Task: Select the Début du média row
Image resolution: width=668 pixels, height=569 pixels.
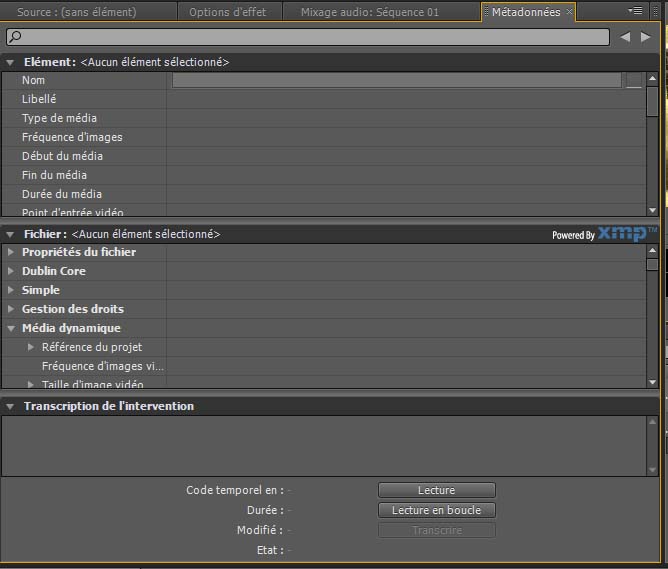Action: click(324, 156)
